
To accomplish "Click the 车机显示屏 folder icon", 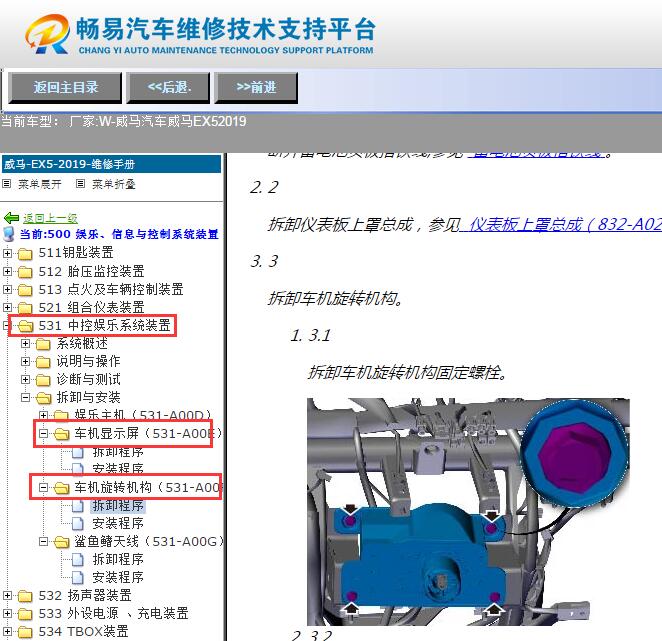I will point(62,434).
